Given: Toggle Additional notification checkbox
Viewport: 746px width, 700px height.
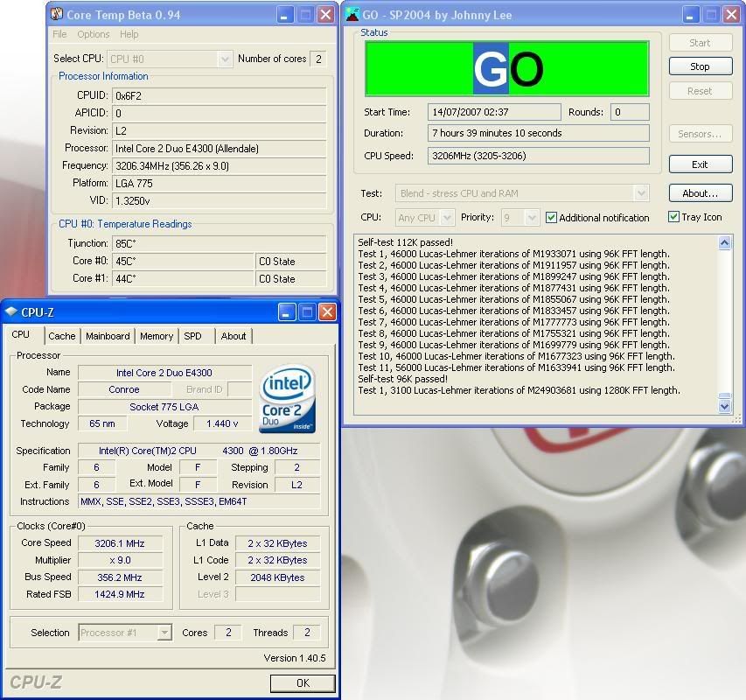Looking at the screenshot, I should point(551,218).
